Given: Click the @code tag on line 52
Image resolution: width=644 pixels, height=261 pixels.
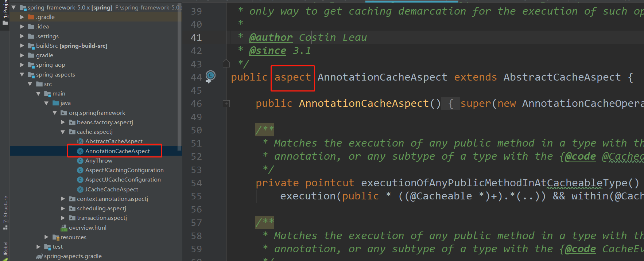Looking at the screenshot, I should coord(580,156).
